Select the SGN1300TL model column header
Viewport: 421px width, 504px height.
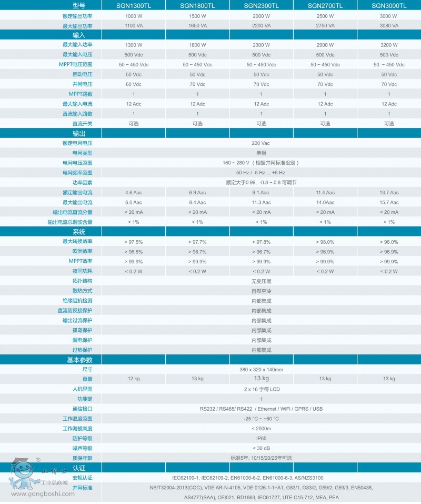tap(133, 5)
